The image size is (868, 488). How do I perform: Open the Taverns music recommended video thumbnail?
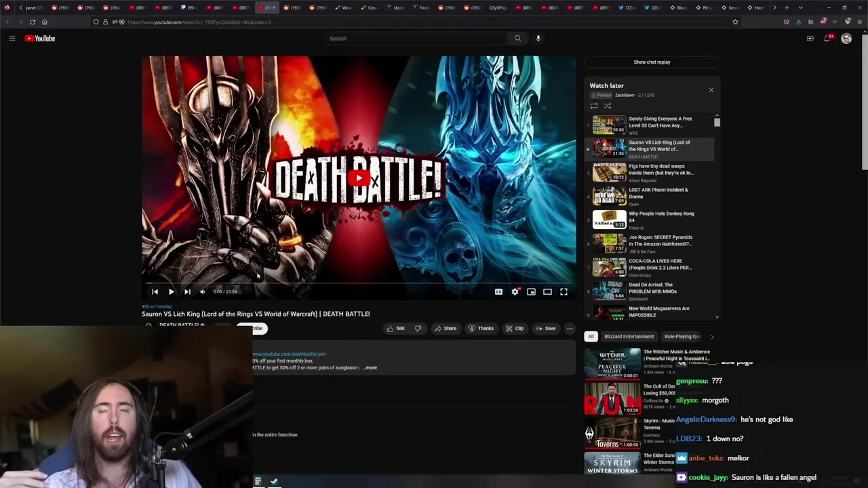[612, 433]
